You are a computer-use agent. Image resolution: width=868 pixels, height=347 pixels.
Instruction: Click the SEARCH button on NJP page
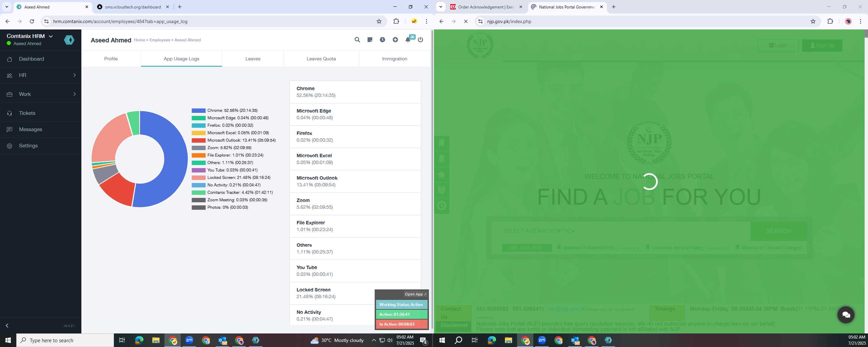coord(778,231)
